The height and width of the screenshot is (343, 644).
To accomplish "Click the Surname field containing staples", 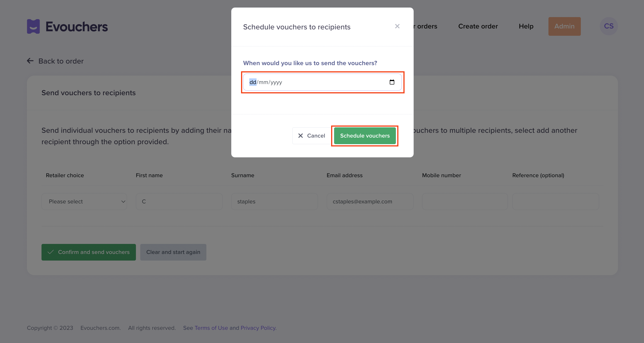I will coord(275,202).
